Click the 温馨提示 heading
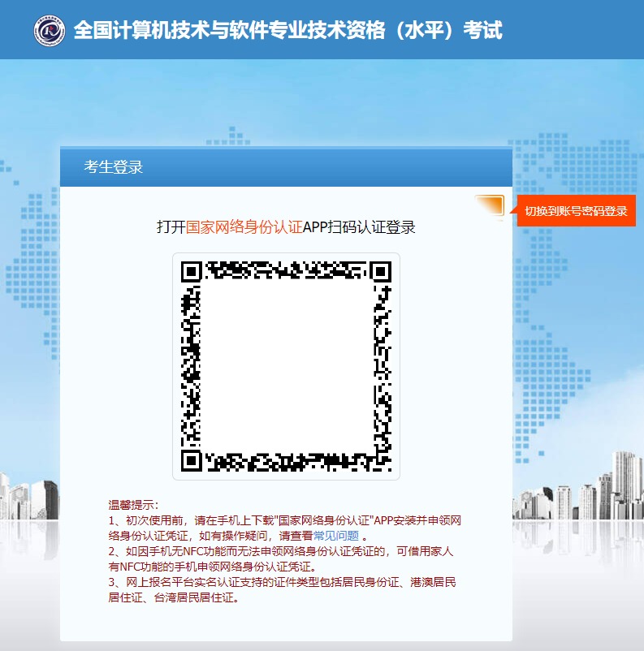 pyautogui.click(x=133, y=505)
